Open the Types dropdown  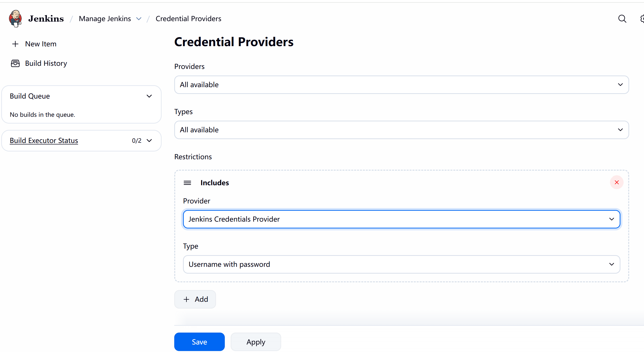pos(401,130)
